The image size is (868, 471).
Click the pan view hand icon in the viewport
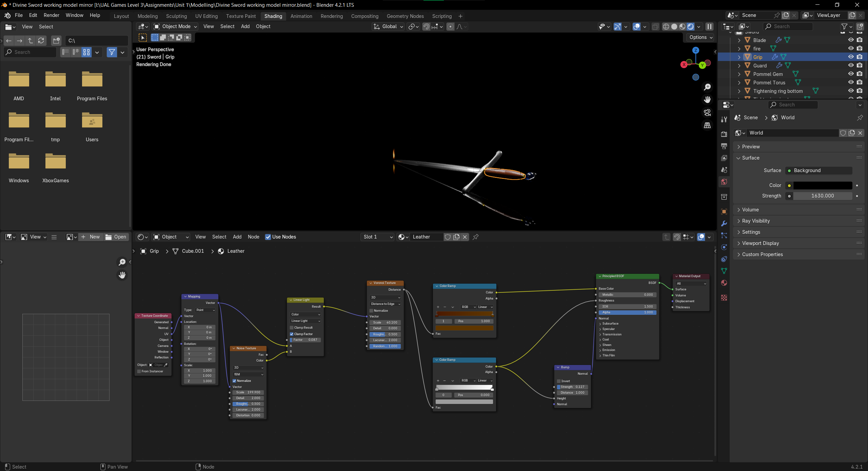[707, 100]
